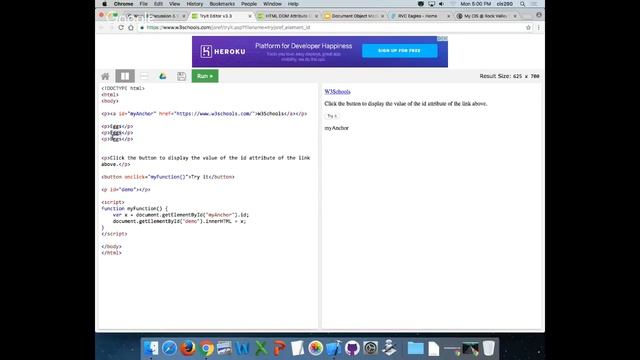
Task: Click the ad choices icon on the banner
Action: coord(442,38)
